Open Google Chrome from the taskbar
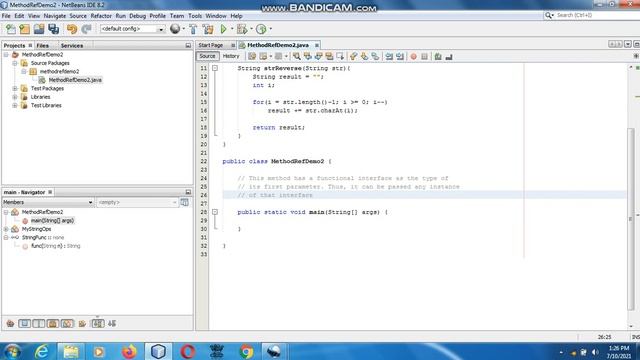 tap(246, 351)
